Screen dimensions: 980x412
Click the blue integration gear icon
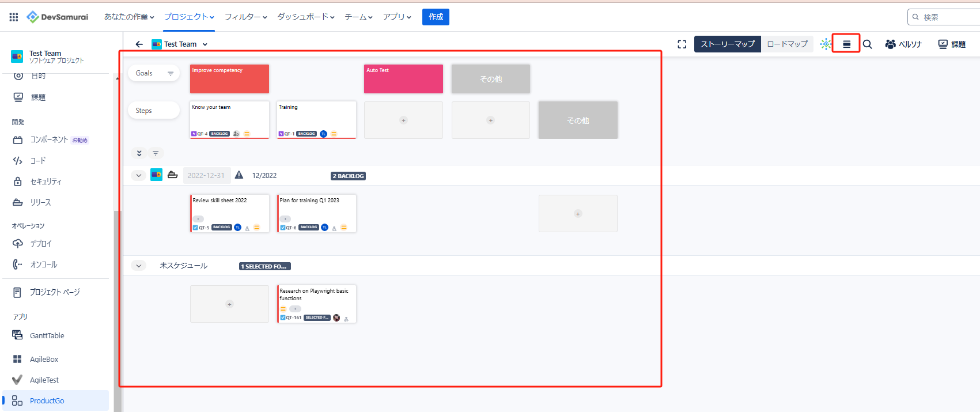point(826,44)
